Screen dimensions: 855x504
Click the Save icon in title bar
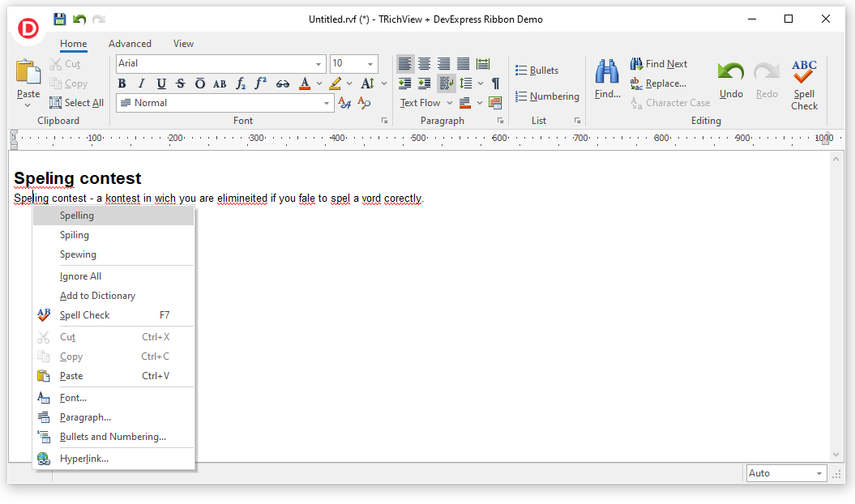tap(59, 19)
